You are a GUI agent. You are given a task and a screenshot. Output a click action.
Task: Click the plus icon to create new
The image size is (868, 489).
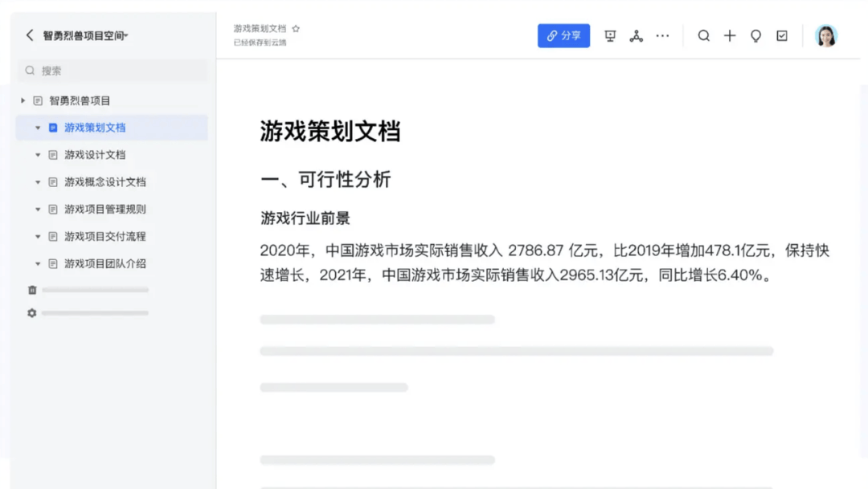pos(730,36)
